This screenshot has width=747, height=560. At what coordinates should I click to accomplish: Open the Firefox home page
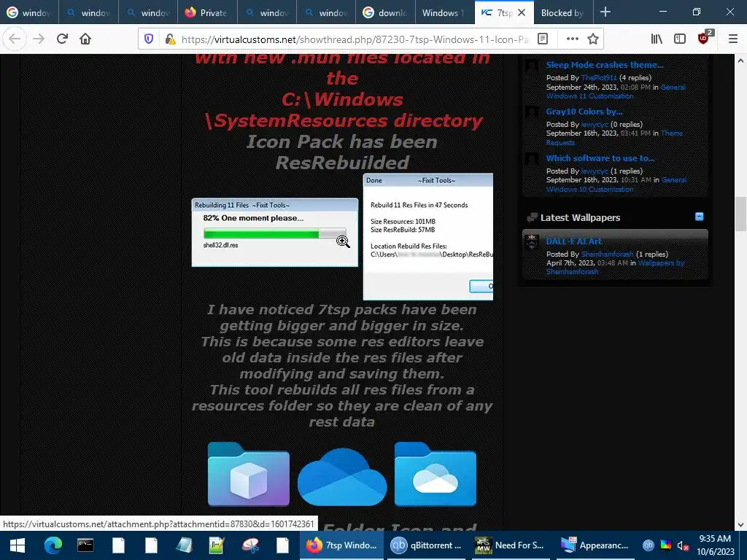coord(85,39)
